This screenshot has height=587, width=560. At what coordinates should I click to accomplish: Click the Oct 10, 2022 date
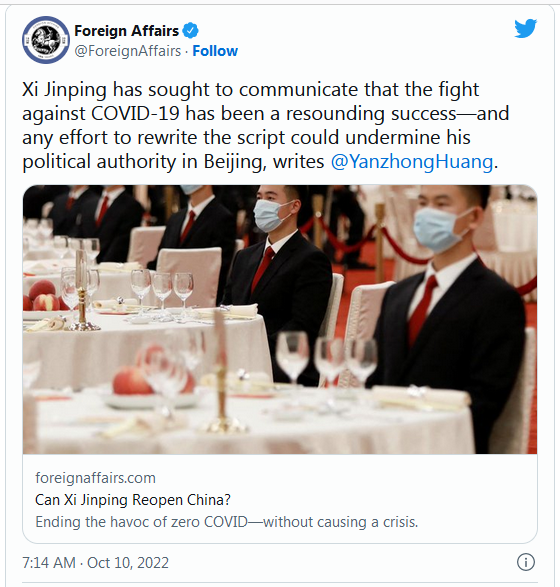coord(128,563)
